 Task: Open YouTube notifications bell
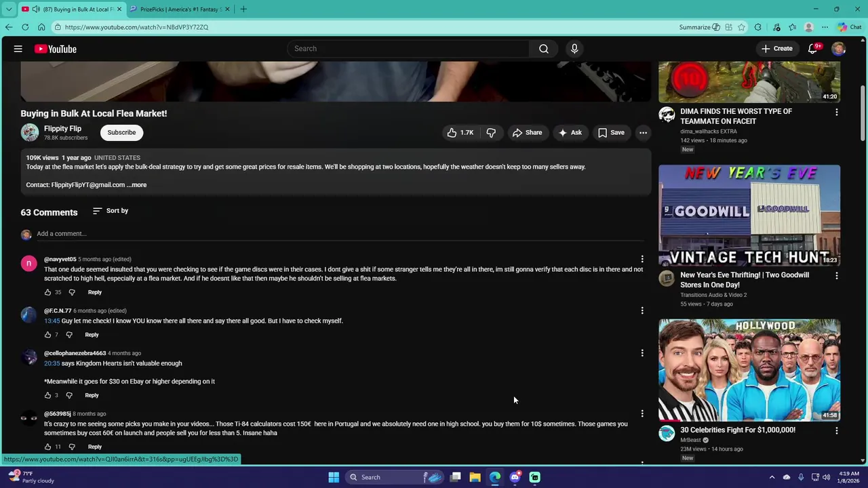[813, 49]
